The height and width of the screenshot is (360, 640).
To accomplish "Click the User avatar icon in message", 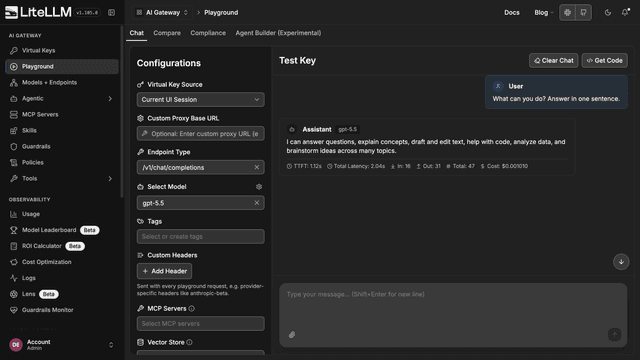I will point(498,86).
